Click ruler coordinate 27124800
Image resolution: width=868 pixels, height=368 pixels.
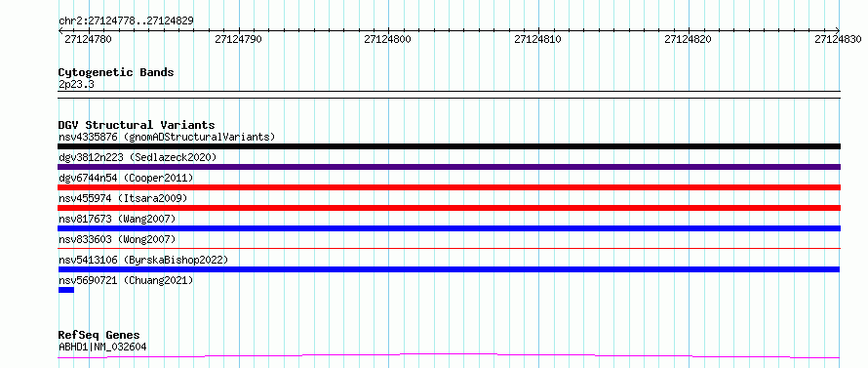tap(388, 39)
